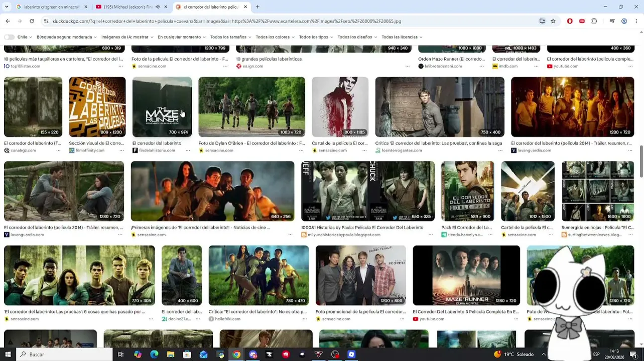This screenshot has width=644, height=361.
Task: Open the Las Pruebas 809 x 1200 poster thumbnail
Action: (97, 107)
